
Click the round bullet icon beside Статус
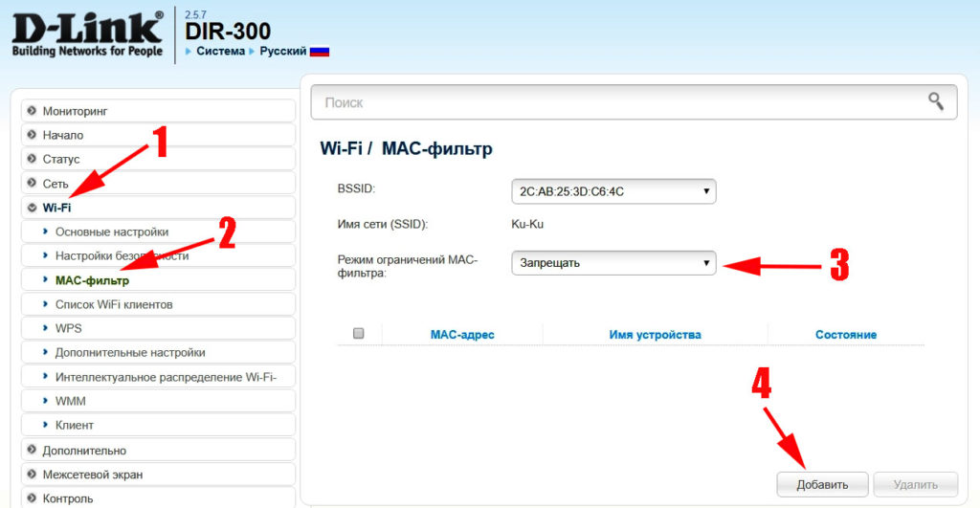pos(32,159)
